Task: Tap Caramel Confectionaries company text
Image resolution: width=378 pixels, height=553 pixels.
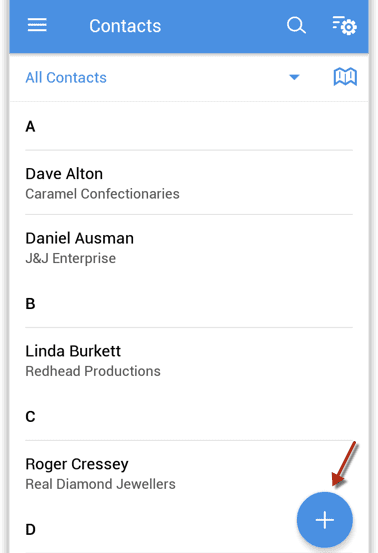Action: coord(102,194)
